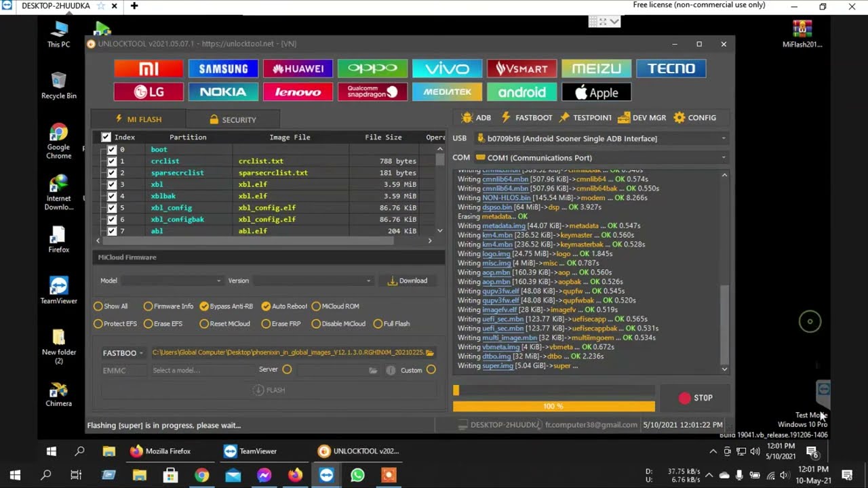Uncheck the abl partition checkbox
This screenshot has width=868, height=488.
112,231
